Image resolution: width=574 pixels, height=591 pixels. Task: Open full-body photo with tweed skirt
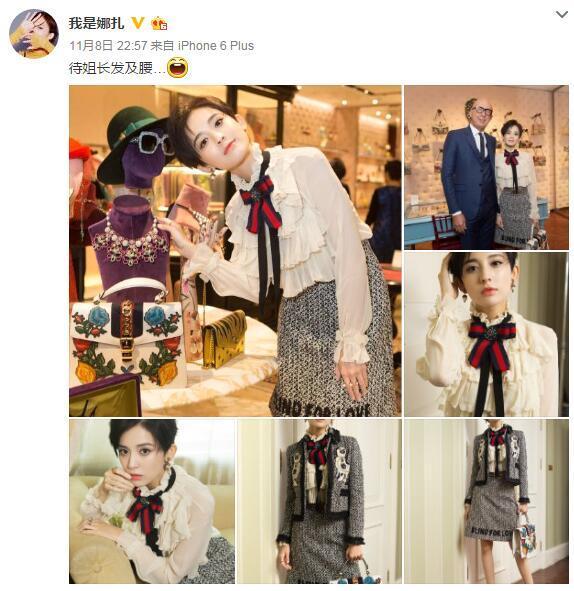point(486,501)
